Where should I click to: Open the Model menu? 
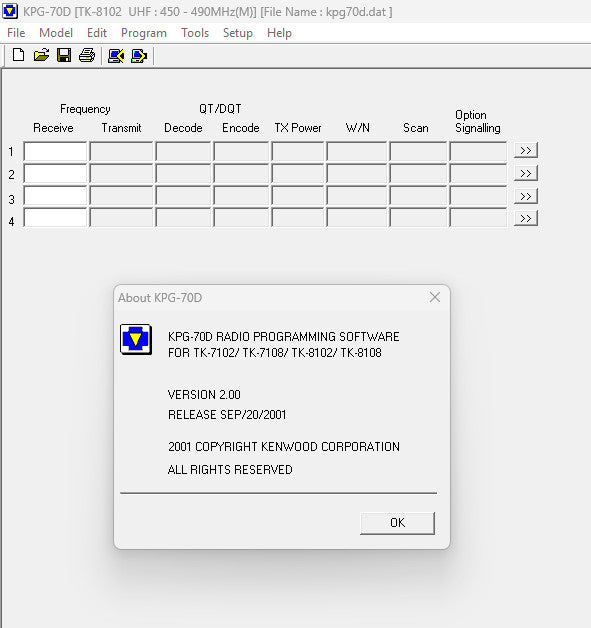[56, 33]
